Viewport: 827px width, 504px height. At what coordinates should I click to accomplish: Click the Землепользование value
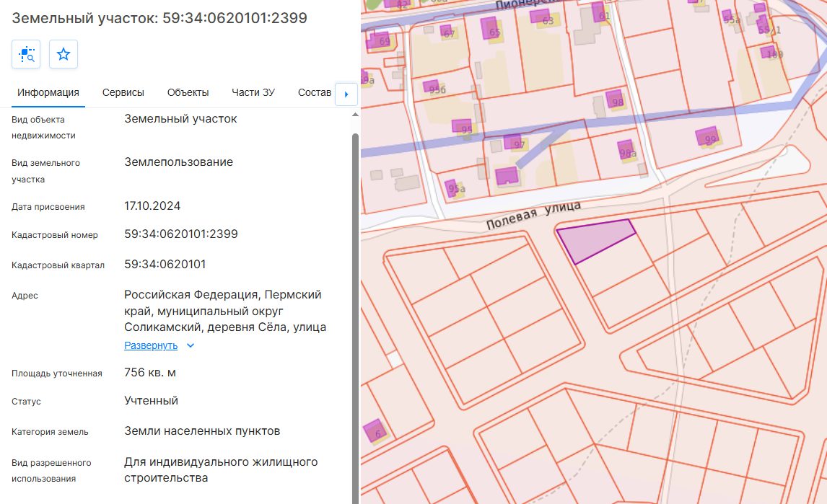[x=178, y=162]
